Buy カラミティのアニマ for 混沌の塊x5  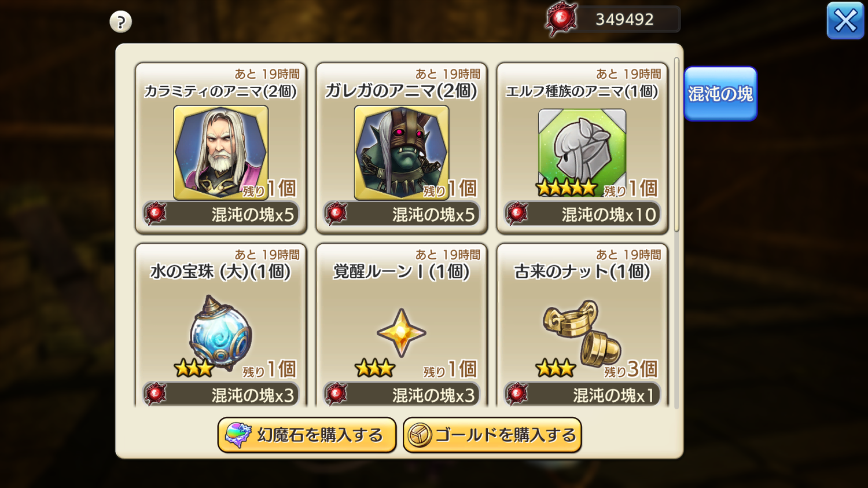[221, 214]
